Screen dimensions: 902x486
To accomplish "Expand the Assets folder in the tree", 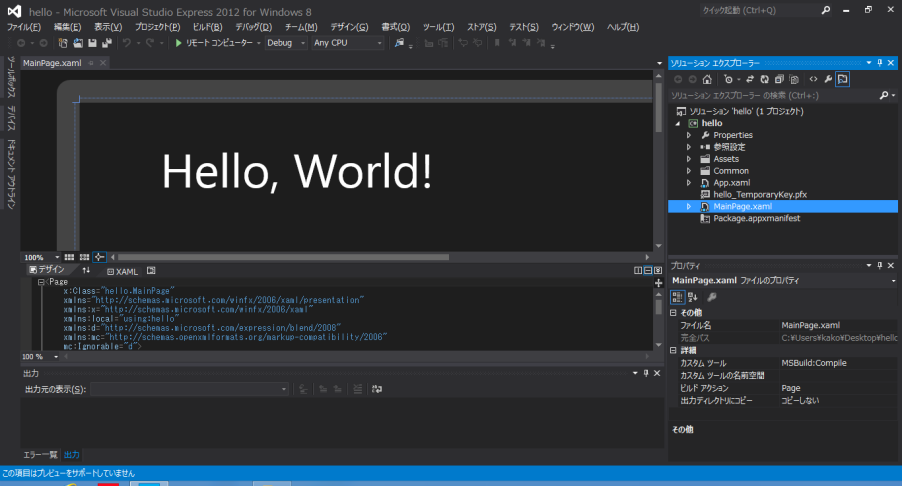I will point(689,159).
